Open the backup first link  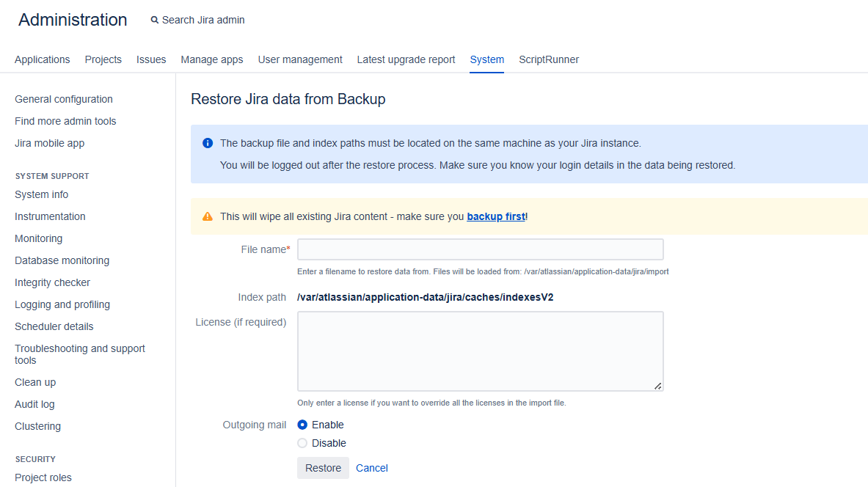coord(495,216)
